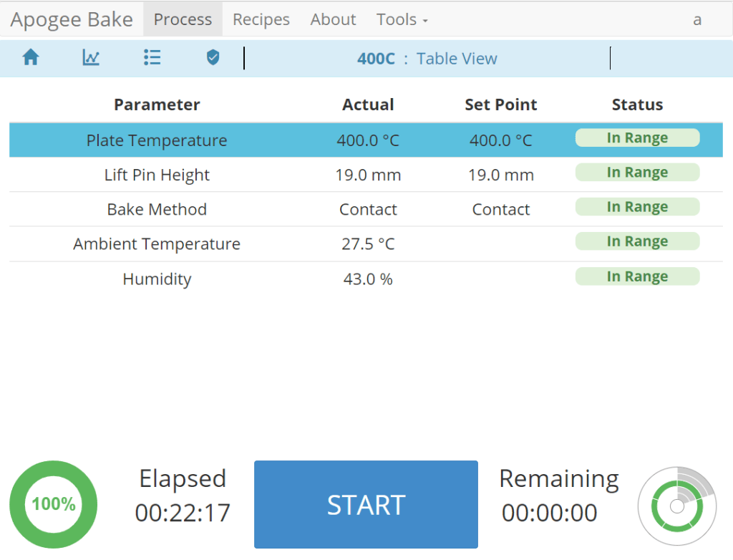This screenshot has width=733, height=560.
Task: Select the Bake Method row
Action: (157, 209)
